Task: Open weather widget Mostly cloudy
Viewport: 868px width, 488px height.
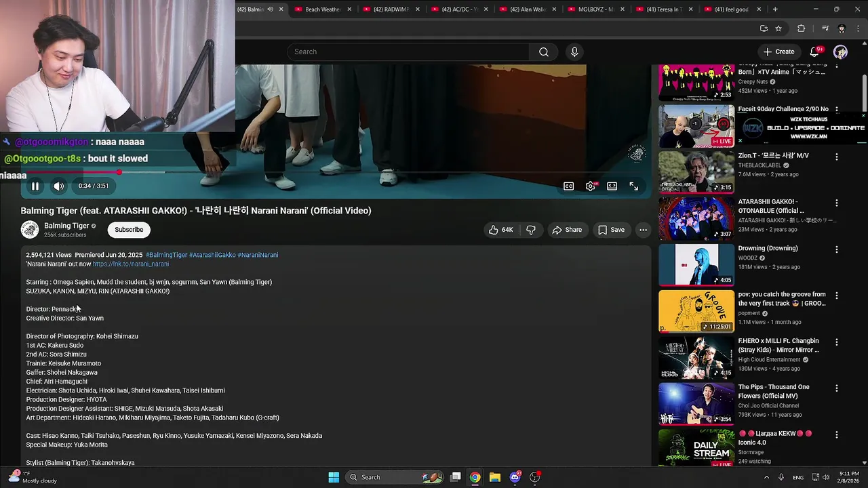Action: tap(32, 477)
